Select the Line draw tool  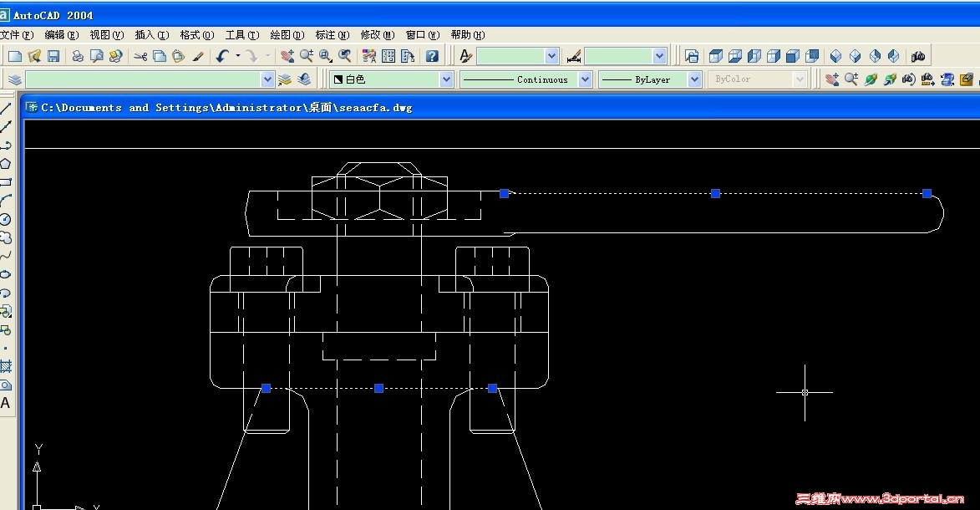point(6,108)
